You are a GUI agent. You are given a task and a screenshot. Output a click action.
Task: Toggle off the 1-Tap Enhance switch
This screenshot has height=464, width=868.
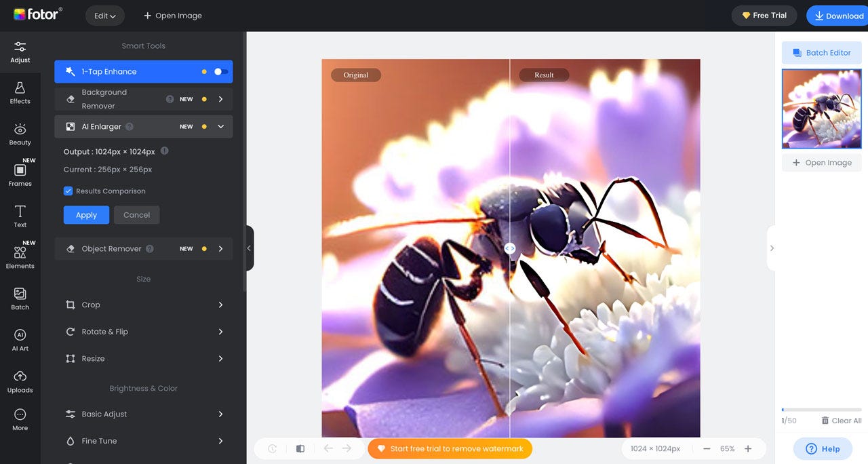[x=219, y=71]
